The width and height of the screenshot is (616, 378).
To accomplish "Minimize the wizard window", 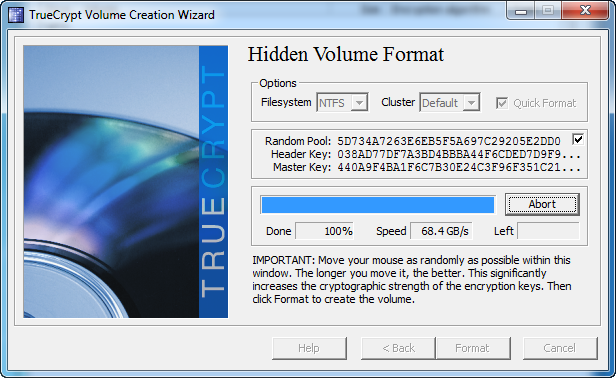I will tap(521, 11).
